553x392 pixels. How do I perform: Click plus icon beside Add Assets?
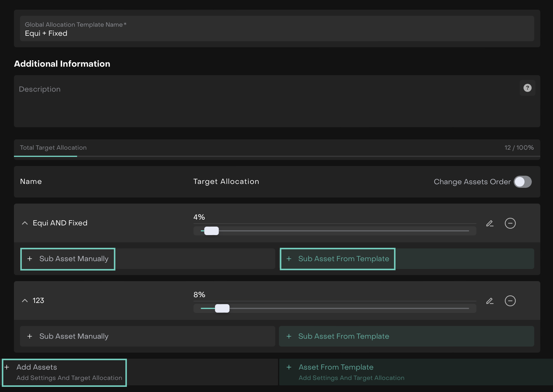[7, 367]
